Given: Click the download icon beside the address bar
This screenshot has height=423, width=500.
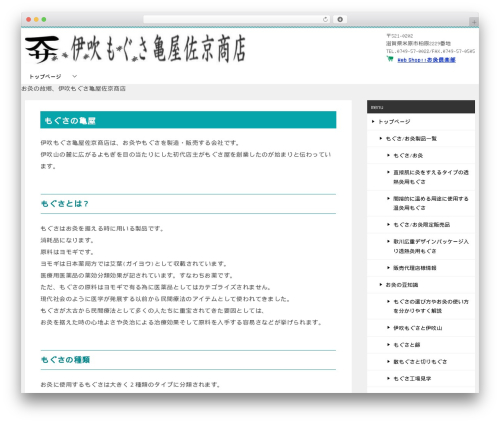Looking at the screenshot, I should (x=340, y=19).
